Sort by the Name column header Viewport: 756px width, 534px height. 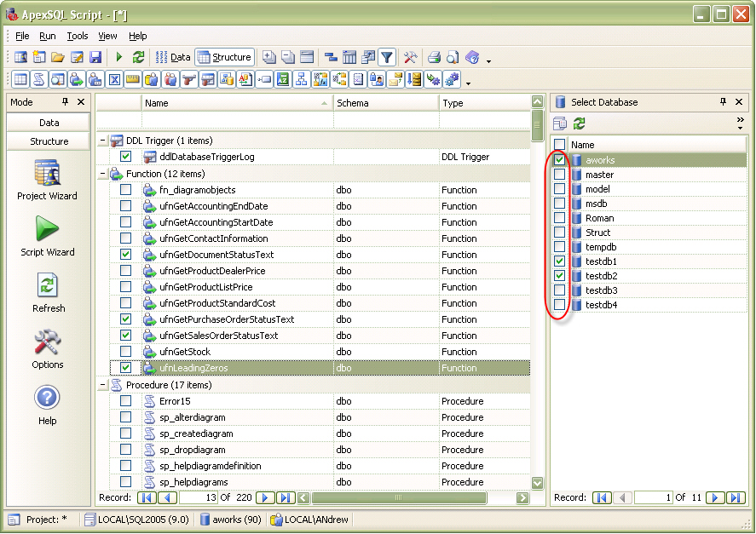(x=237, y=103)
